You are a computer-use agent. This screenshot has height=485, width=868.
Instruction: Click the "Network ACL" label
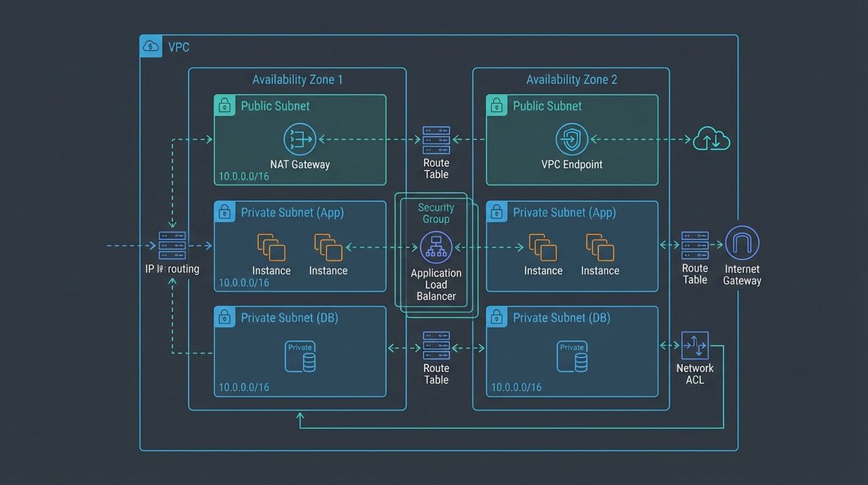[x=695, y=374]
